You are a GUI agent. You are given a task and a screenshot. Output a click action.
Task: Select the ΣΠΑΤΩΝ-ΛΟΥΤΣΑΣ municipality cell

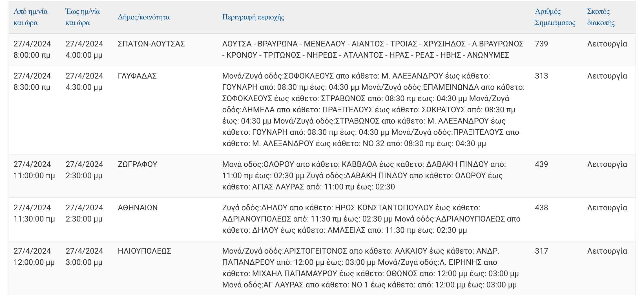tap(151, 44)
